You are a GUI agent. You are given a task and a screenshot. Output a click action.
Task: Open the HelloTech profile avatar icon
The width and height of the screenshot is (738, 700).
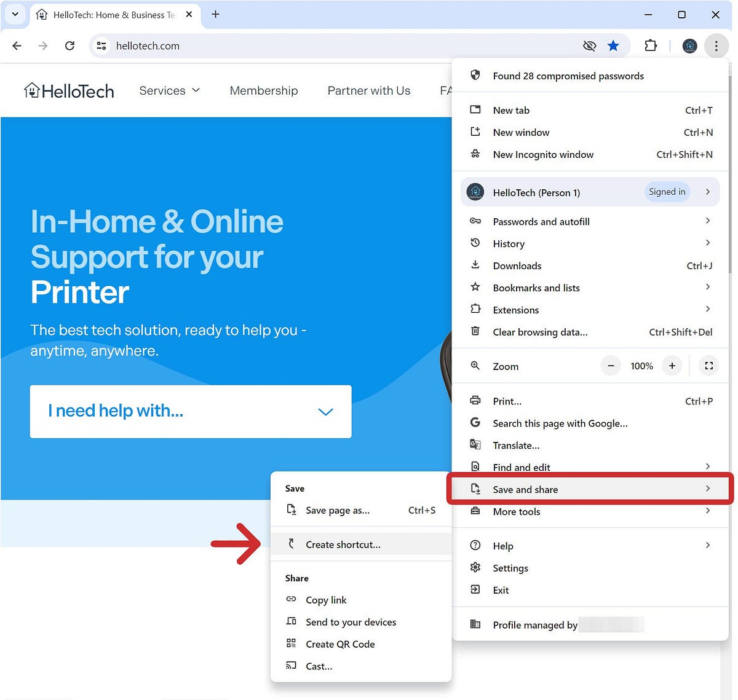(689, 45)
